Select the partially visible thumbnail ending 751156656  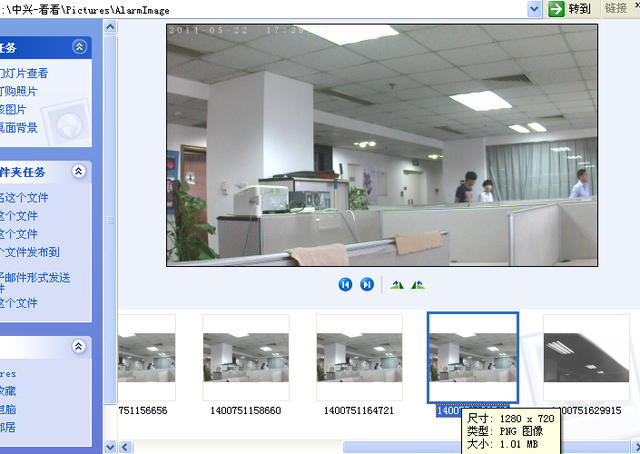click(x=146, y=357)
